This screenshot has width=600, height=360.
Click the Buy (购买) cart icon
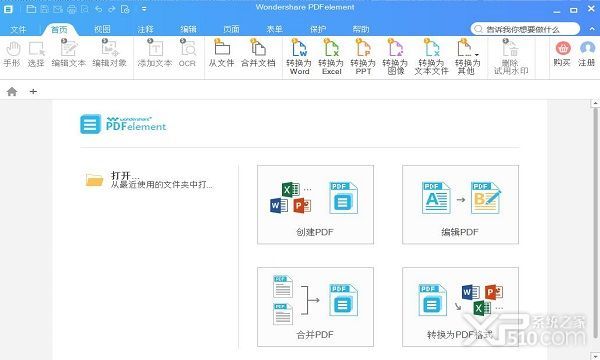pos(563,49)
